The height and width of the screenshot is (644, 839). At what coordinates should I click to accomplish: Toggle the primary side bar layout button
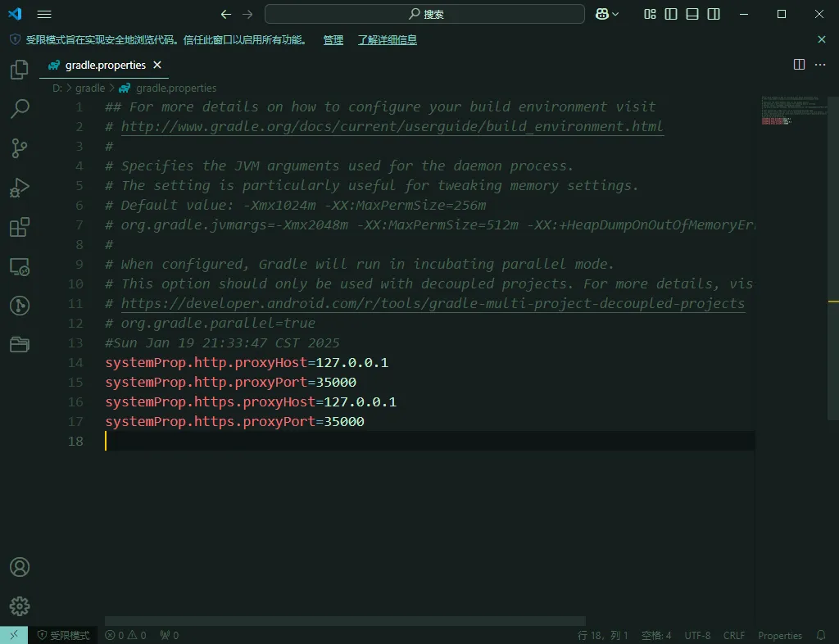[x=671, y=14]
